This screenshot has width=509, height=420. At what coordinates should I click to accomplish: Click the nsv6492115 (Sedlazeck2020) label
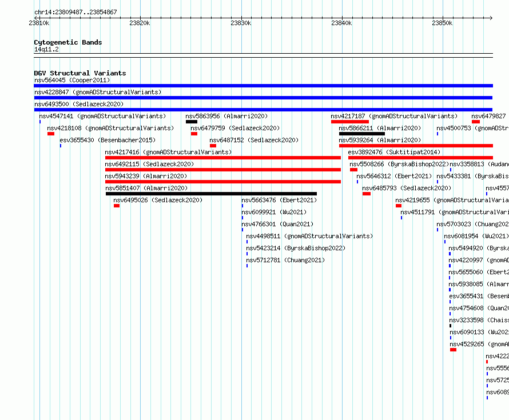click(149, 164)
